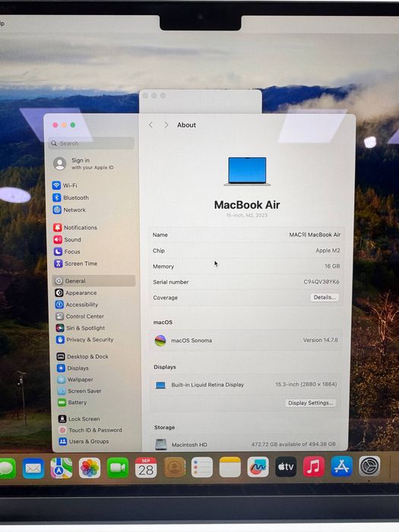This screenshot has width=399, height=532.
Task: Launch Contacts from the Dock
Action: tap(175, 467)
